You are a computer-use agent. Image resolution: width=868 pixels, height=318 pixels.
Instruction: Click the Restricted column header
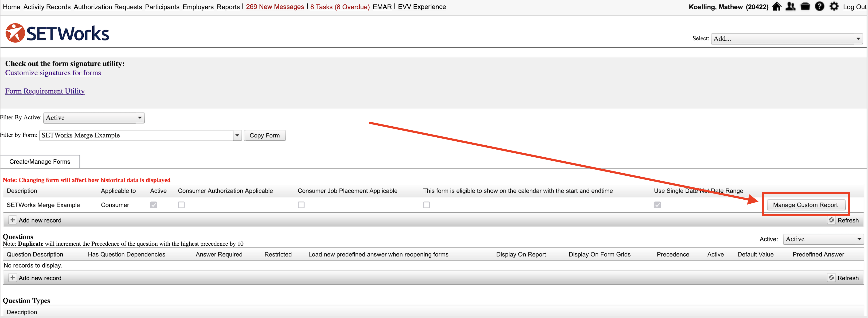pos(278,254)
